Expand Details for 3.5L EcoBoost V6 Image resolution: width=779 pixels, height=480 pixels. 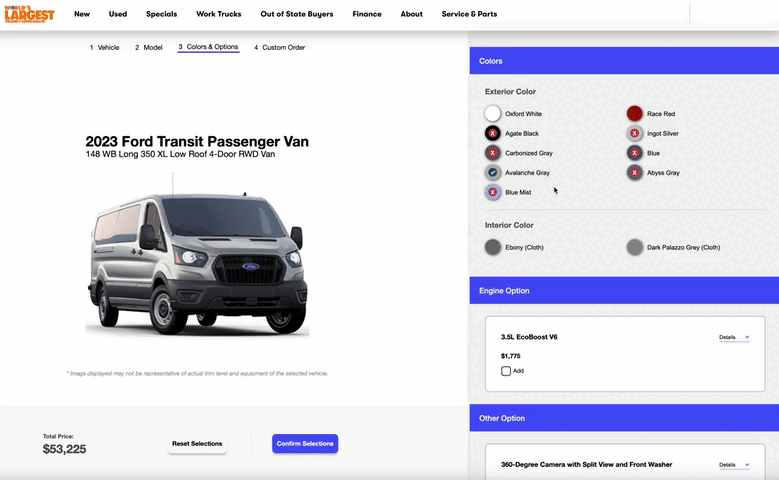pos(734,337)
